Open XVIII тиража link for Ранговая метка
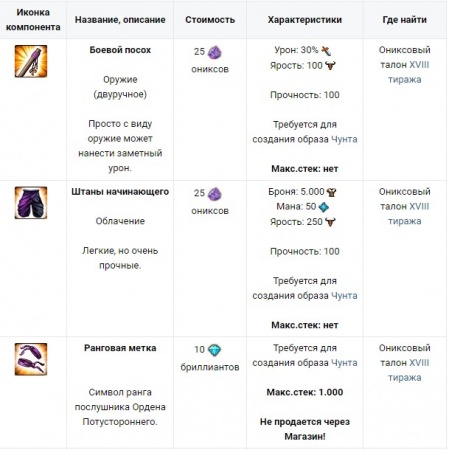Image resolution: width=449 pixels, height=450 pixels. click(408, 370)
